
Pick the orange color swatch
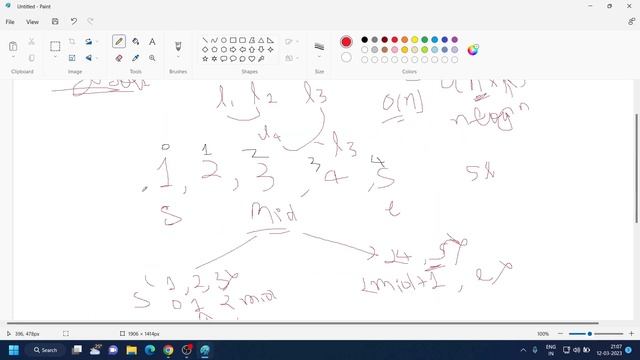click(404, 40)
